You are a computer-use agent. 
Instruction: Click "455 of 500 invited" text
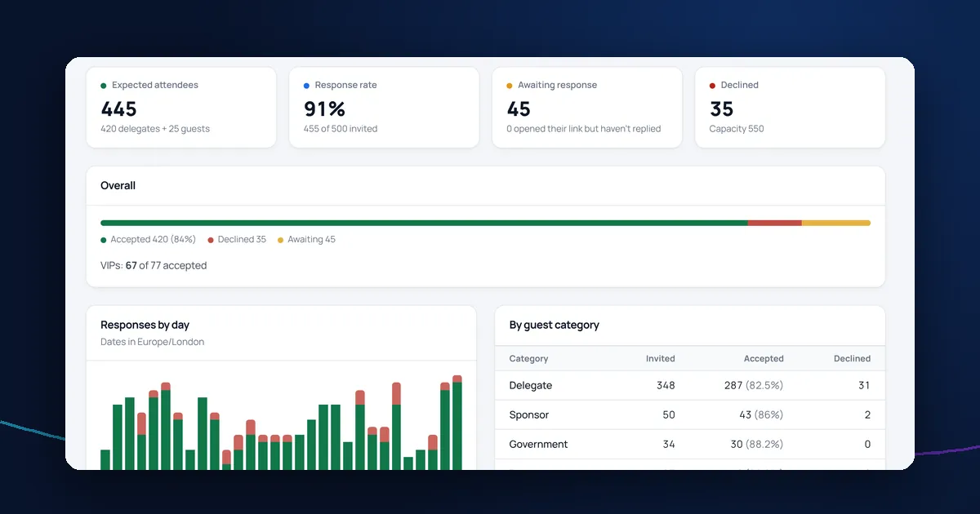[x=341, y=129]
